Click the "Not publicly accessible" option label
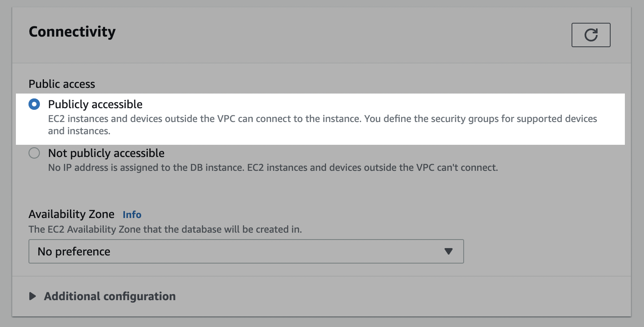The width and height of the screenshot is (644, 327). [106, 153]
